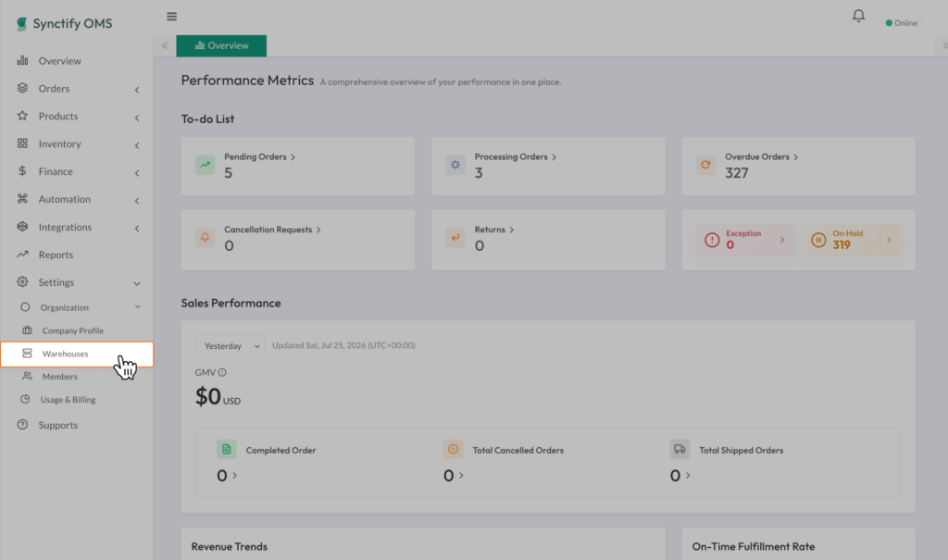Click the Members people icon

tap(27, 376)
